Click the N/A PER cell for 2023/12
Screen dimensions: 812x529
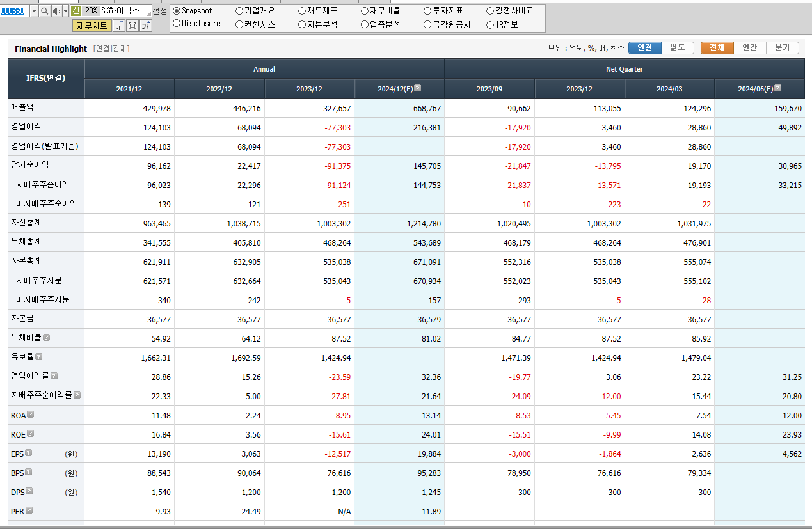click(344, 512)
